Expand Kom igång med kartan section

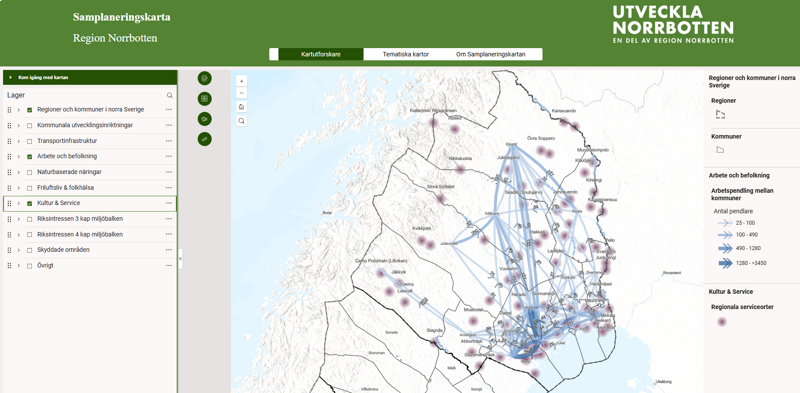pos(90,78)
